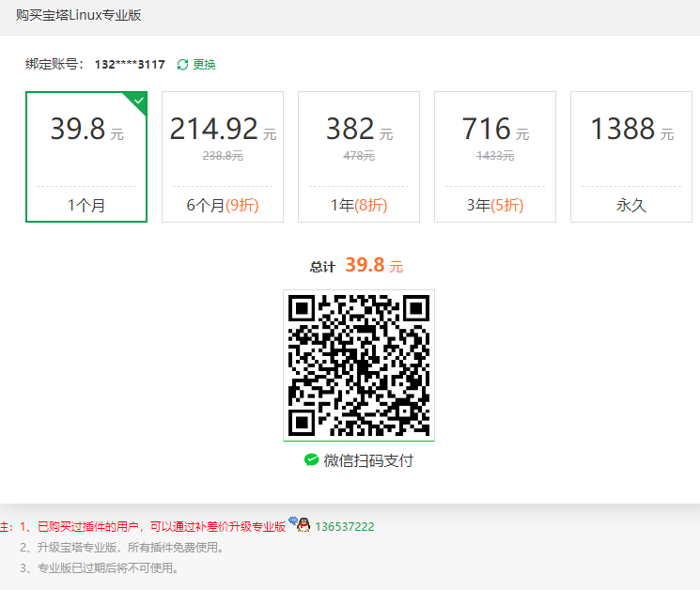
Task: Click the 微信扫码支付 label
Action: [x=368, y=460]
